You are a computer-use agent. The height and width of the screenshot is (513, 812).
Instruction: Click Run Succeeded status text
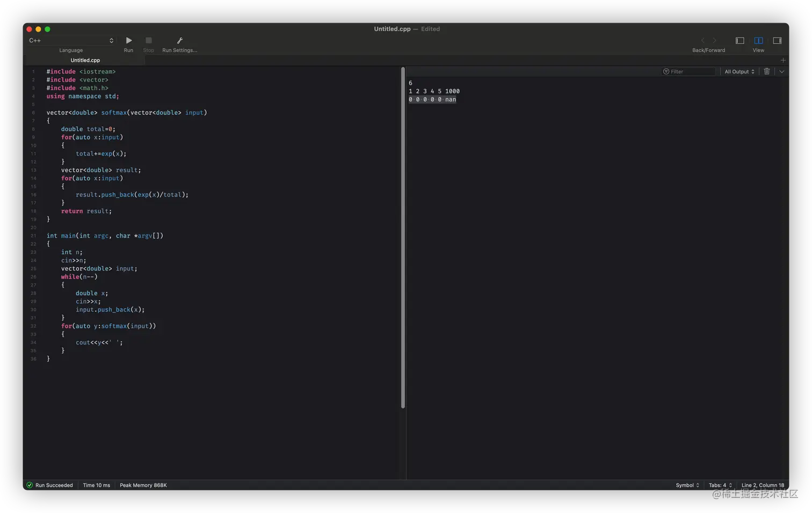(54, 485)
